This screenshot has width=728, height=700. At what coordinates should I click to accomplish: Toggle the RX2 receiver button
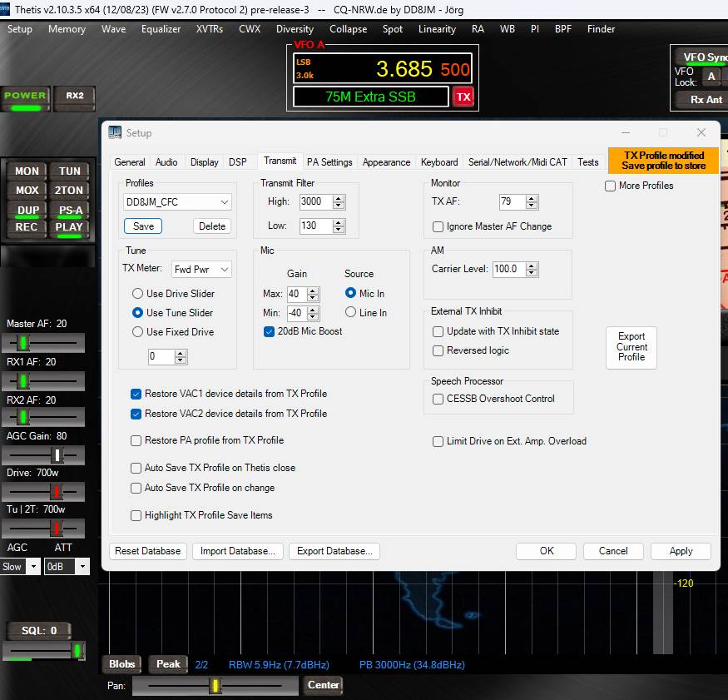click(75, 98)
